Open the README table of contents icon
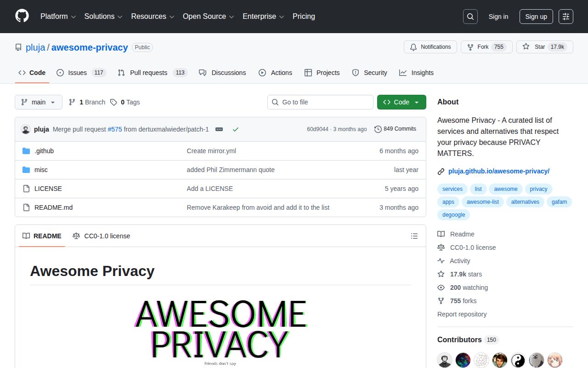The height and width of the screenshot is (368, 588). (x=414, y=236)
